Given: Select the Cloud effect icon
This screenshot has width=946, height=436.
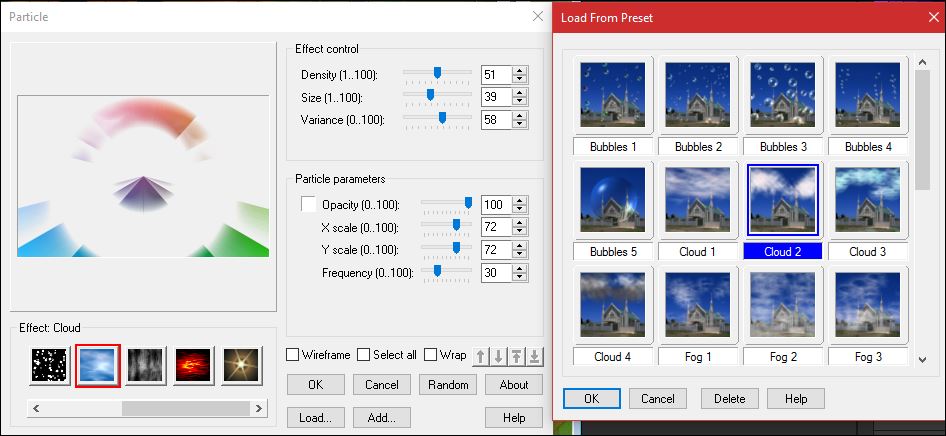Looking at the screenshot, I should pyautogui.click(x=98, y=365).
